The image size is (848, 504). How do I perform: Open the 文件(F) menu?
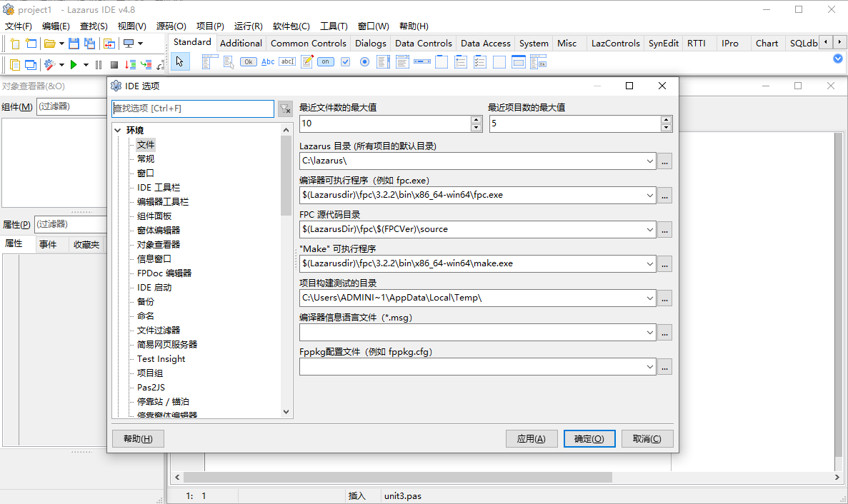click(x=19, y=26)
